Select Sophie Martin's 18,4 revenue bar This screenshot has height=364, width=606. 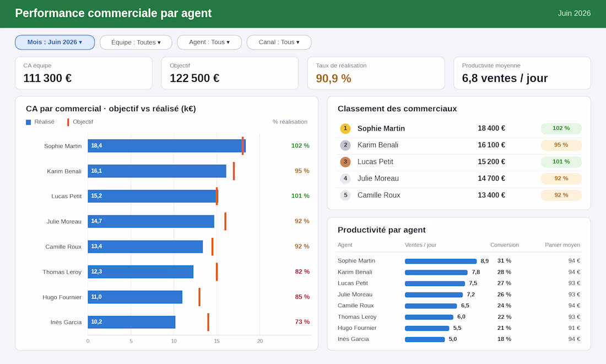click(x=166, y=146)
